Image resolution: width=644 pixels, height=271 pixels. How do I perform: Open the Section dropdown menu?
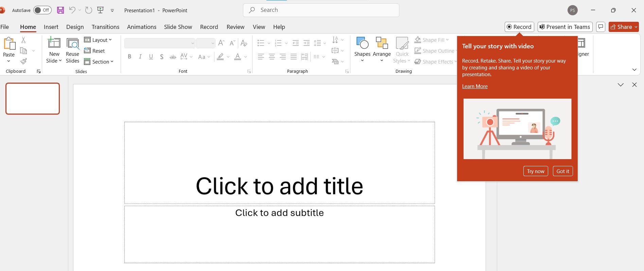pyautogui.click(x=99, y=62)
